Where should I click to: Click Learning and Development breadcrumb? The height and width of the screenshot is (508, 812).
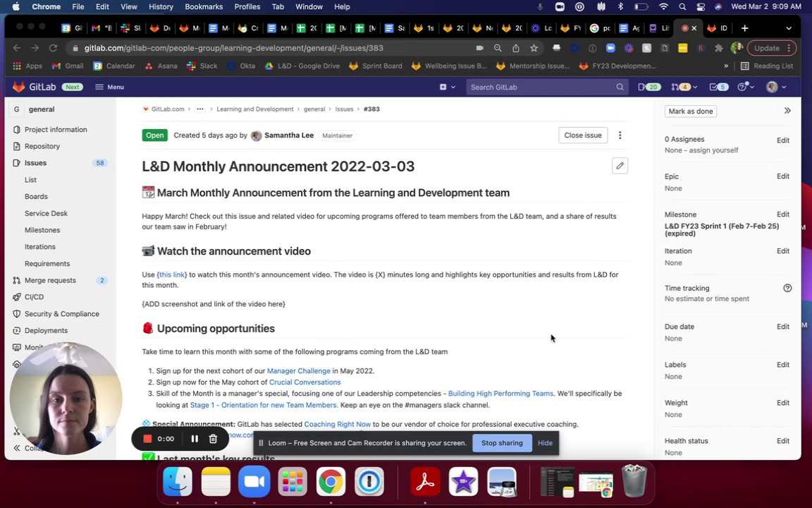click(254, 109)
